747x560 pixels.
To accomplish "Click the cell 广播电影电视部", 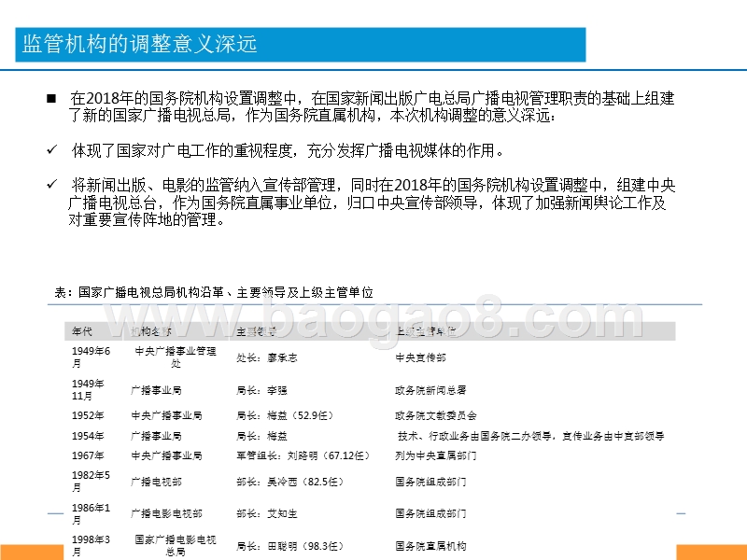I will [166, 513].
